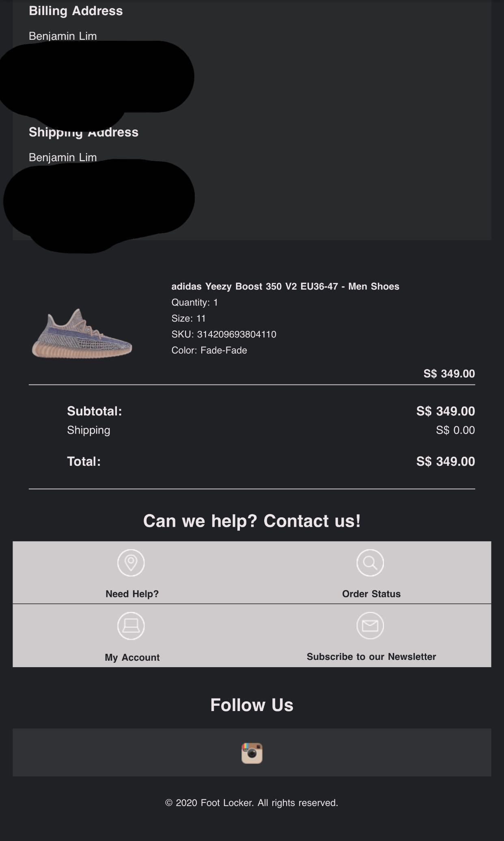Click the Order Status magnifier icon
This screenshot has width=504, height=841.
(x=370, y=563)
